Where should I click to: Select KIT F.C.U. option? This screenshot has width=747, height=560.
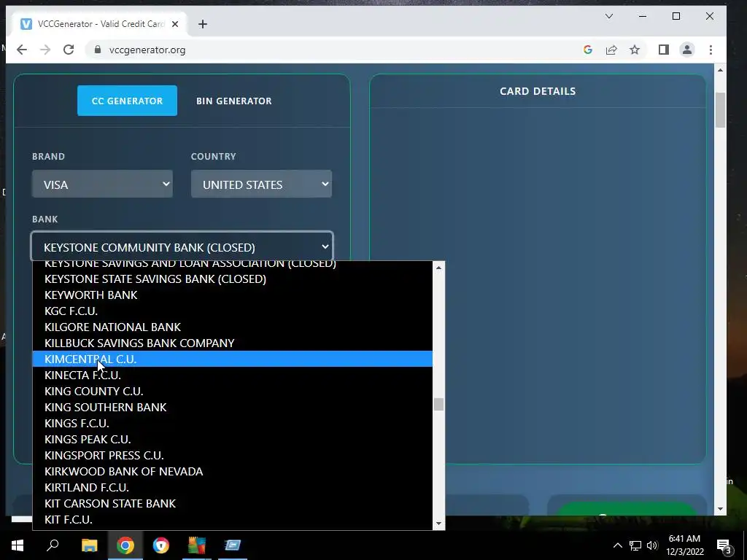tap(233, 519)
